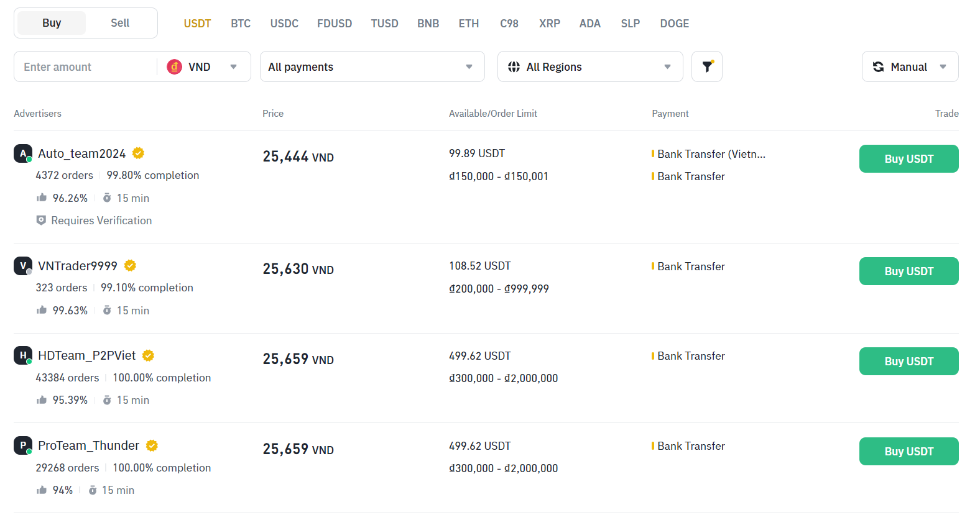
Task: Open the All Regions dropdown
Action: (x=589, y=66)
